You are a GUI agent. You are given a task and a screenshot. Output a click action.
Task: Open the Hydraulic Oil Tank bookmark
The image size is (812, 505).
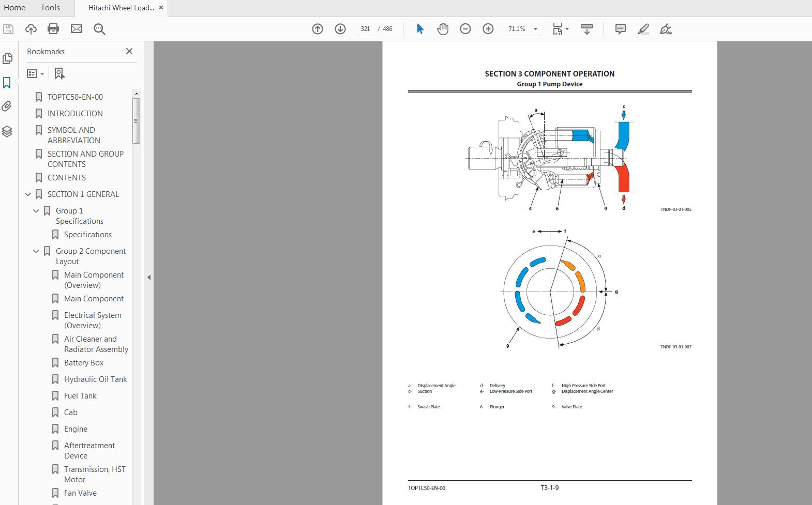click(95, 379)
